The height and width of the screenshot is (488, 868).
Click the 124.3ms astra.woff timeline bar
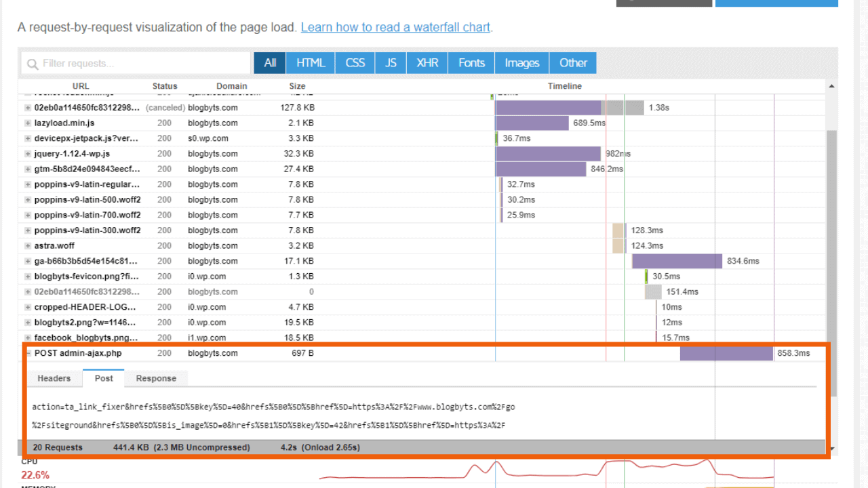point(619,246)
